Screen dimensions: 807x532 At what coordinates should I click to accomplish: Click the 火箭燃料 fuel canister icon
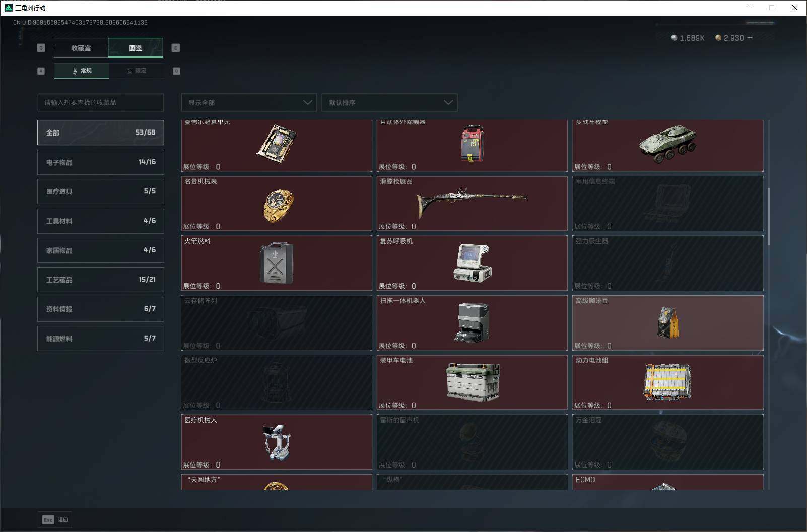(x=277, y=263)
